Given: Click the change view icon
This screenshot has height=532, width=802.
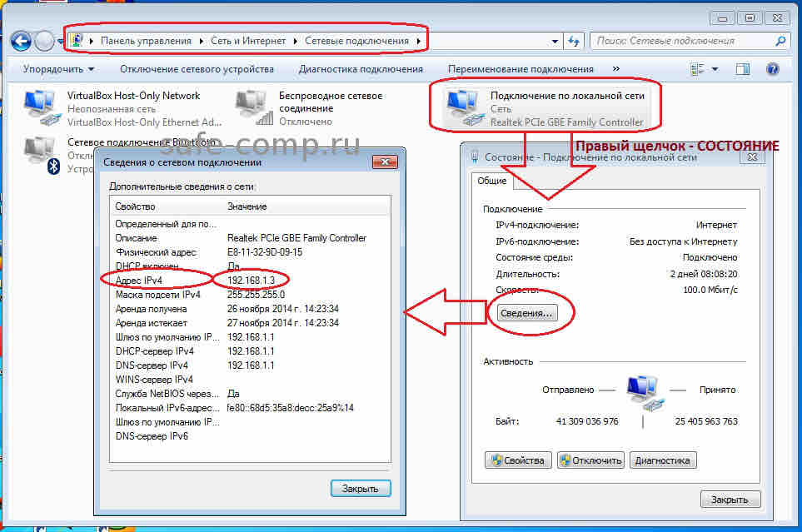Looking at the screenshot, I should (x=697, y=69).
